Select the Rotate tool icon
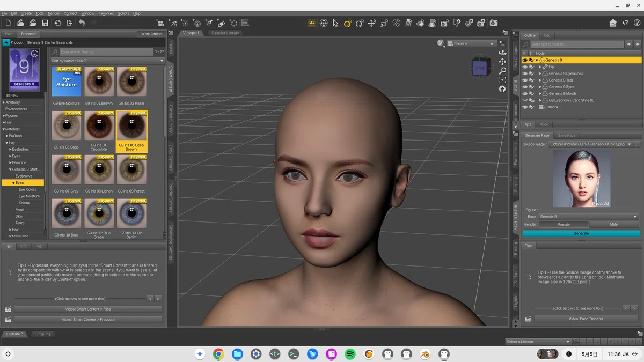The height and width of the screenshot is (362, 644). coord(360,23)
